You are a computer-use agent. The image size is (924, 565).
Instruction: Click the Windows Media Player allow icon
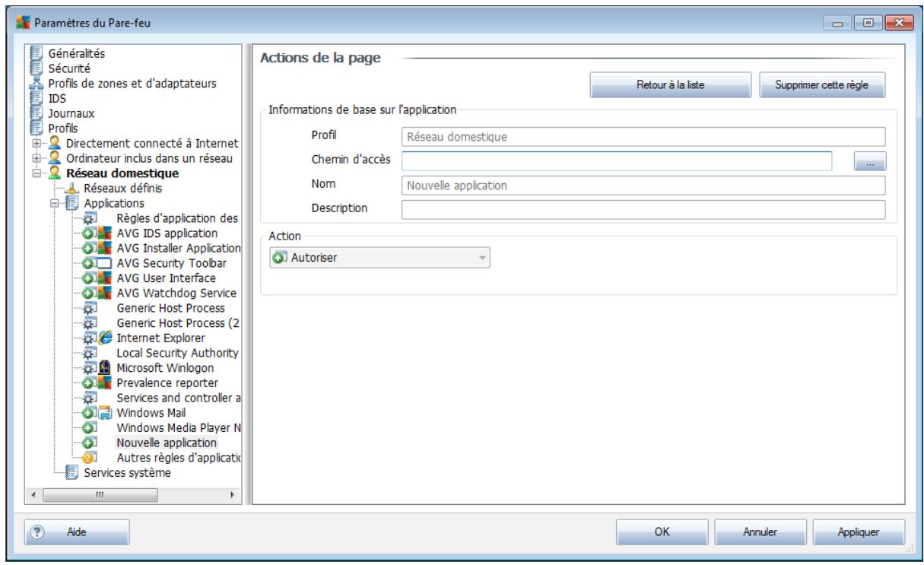[88, 427]
